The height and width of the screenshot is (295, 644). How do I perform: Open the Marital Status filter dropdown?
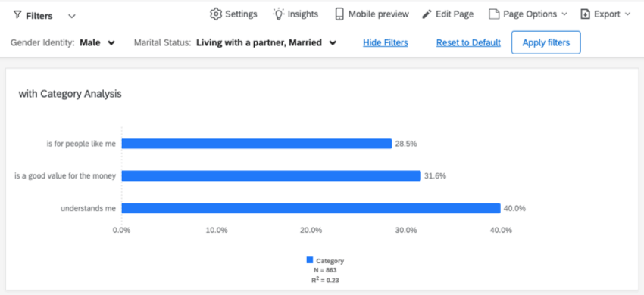(267, 42)
